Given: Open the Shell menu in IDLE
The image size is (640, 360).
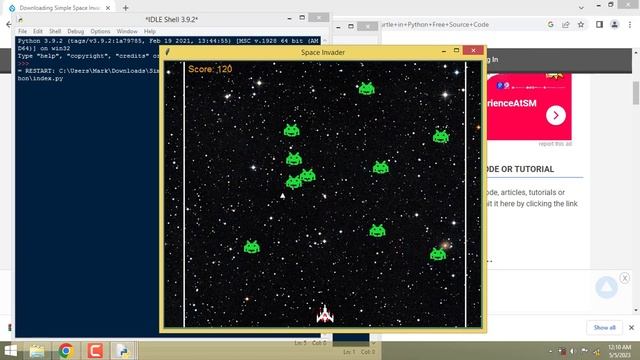Looking at the screenshot, I should pyautogui.click(x=55, y=31).
